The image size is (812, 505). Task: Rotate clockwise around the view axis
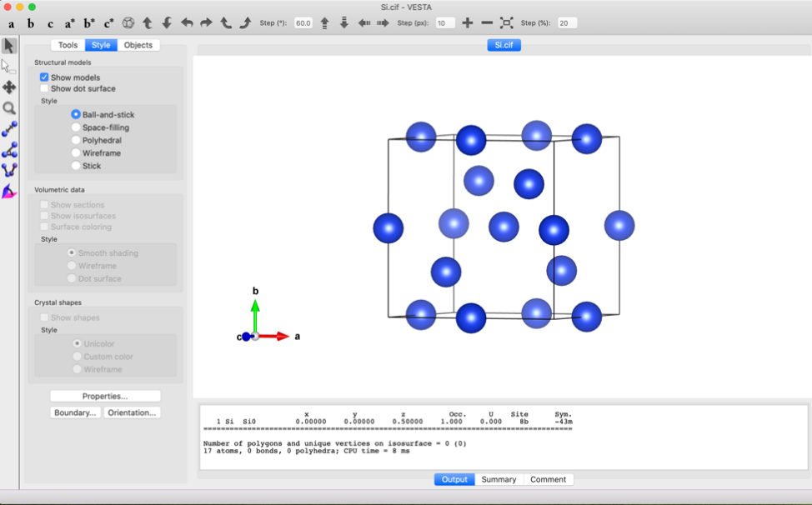[245, 22]
